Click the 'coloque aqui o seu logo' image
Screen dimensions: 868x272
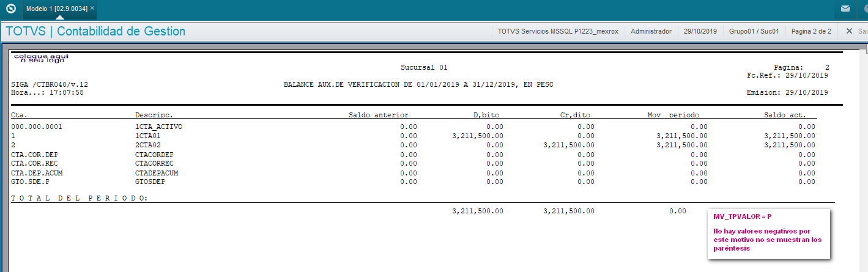tap(41, 57)
